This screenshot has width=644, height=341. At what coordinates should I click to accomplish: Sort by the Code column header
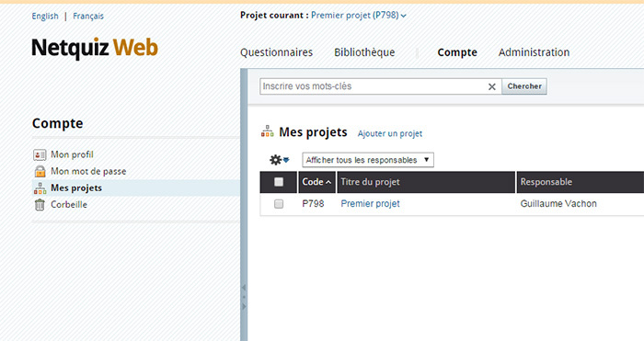coord(316,182)
